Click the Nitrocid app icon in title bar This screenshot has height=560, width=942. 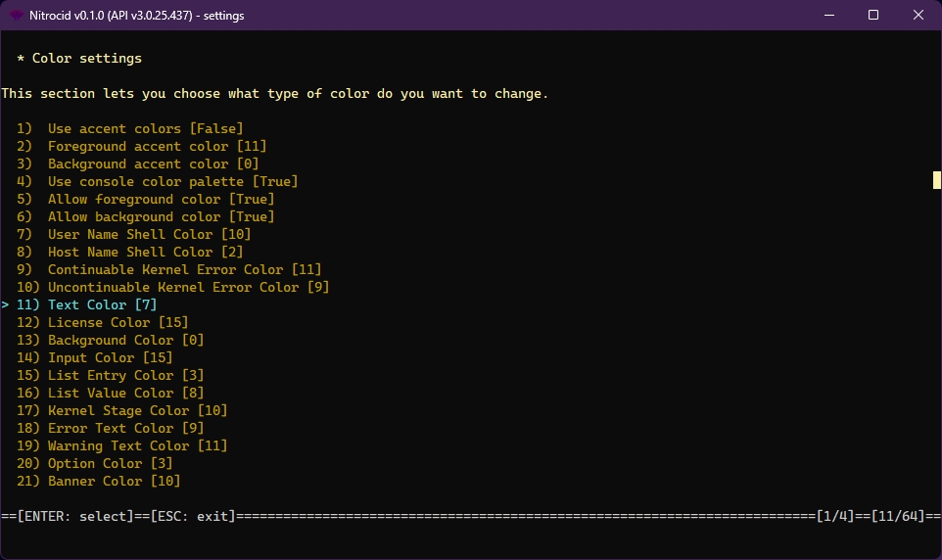[17, 15]
